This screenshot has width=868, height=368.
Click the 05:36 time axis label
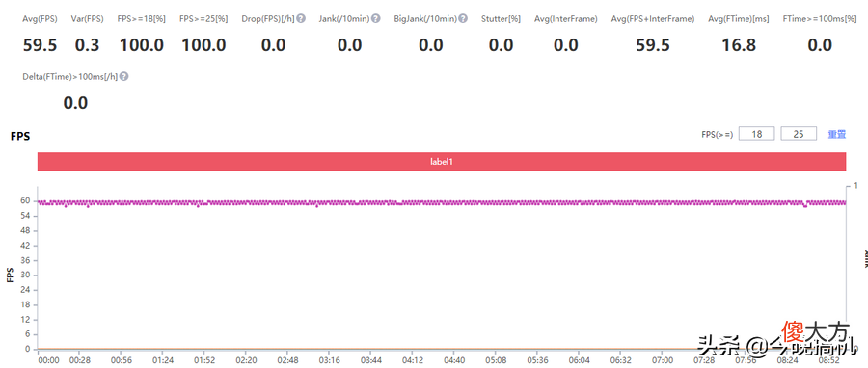click(537, 360)
